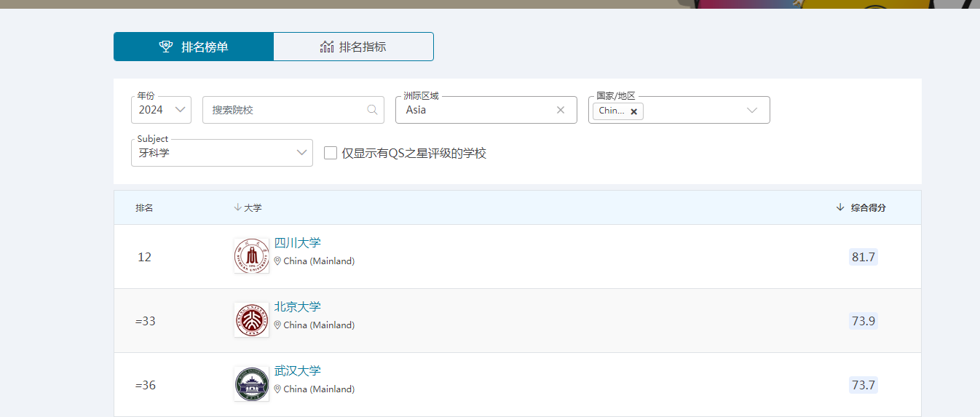Open the 武汉大学 link
Image resolution: width=980 pixels, height=417 pixels.
(297, 371)
